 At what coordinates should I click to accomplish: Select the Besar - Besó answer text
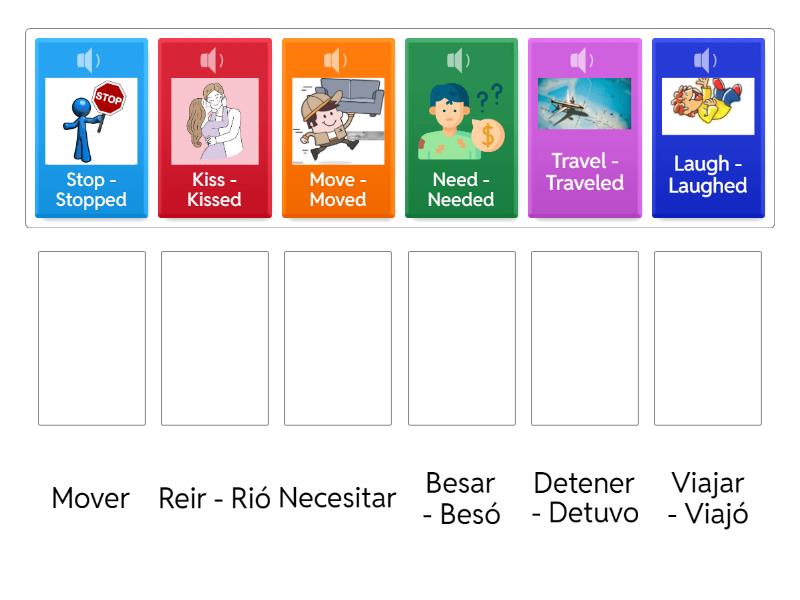462,498
